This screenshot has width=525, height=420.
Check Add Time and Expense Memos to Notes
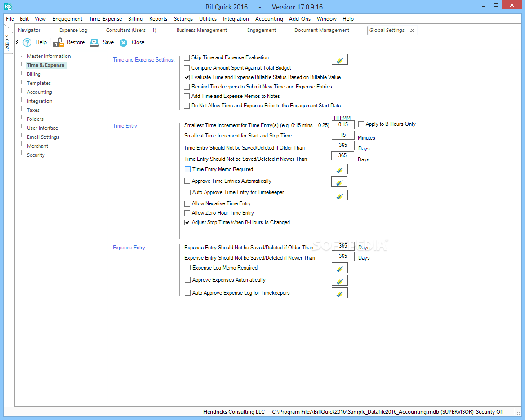pyautogui.click(x=187, y=97)
